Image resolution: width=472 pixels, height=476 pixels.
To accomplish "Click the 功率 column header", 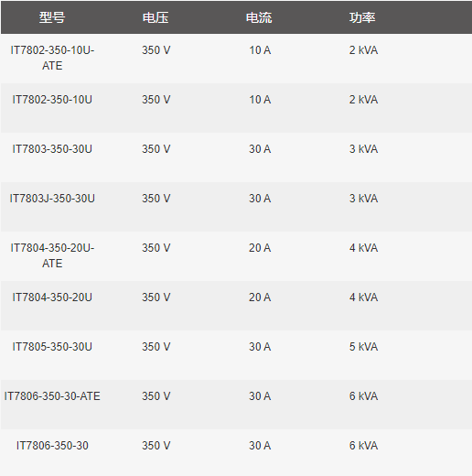I will 362,17.
